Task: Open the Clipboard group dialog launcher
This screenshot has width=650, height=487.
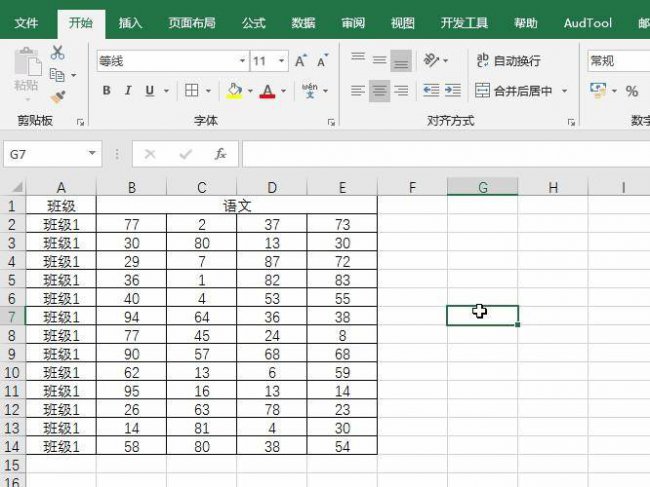Action: 80,122
